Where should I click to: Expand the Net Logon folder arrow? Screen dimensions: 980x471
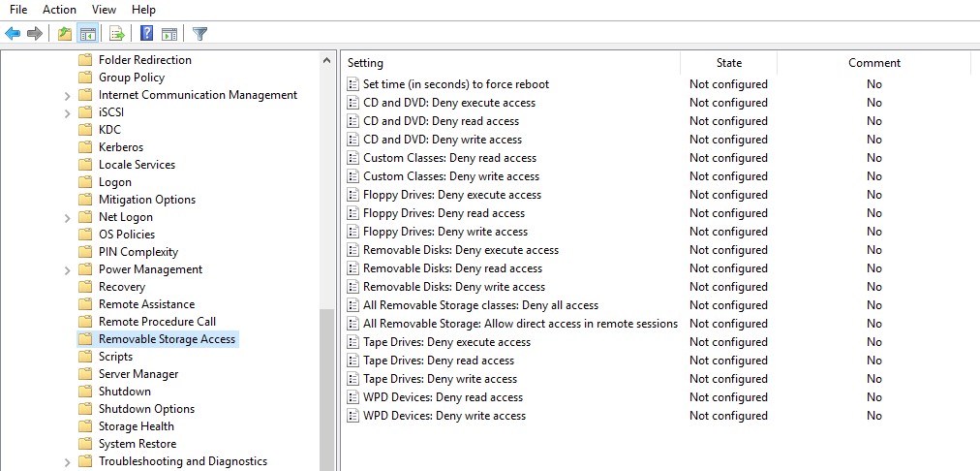pos(67,217)
